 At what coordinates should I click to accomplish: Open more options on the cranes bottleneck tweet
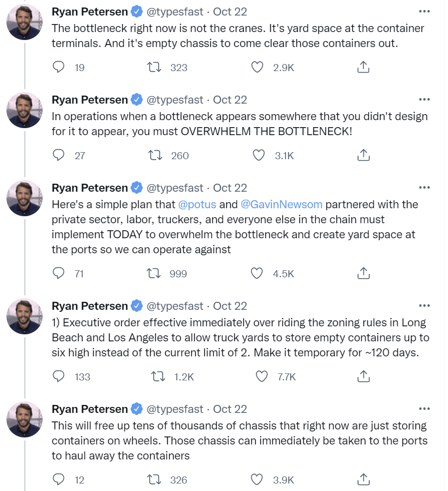coord(424,11)
